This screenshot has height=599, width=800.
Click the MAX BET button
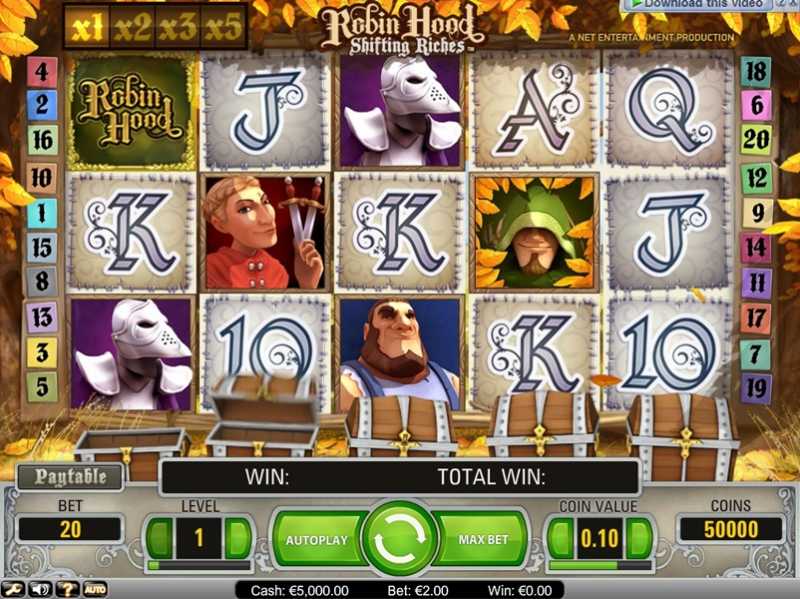[x=483, y=539]
